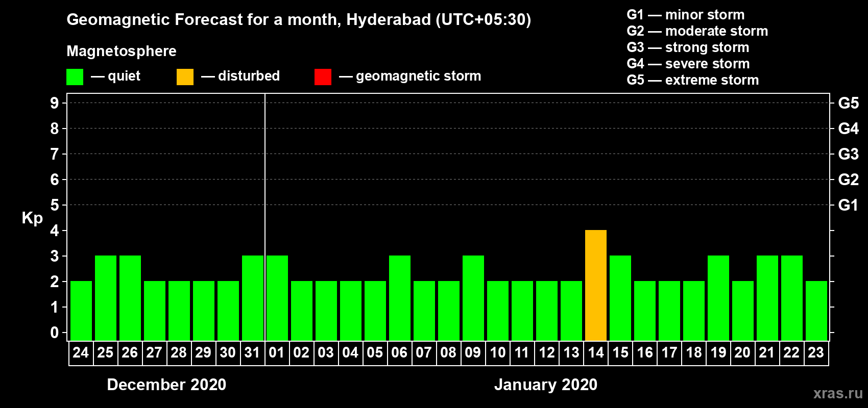Click the G4 right-axis label
This screenshot has height=408, width=868.
click(x=848, y=129)
